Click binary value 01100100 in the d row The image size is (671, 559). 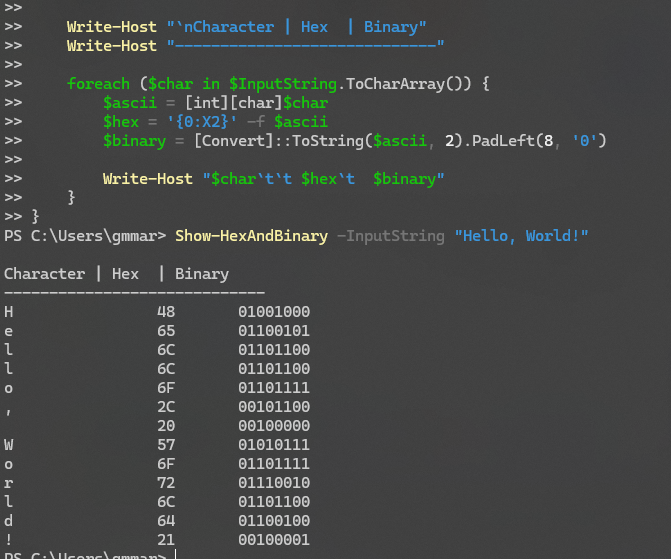click(274, 520)
